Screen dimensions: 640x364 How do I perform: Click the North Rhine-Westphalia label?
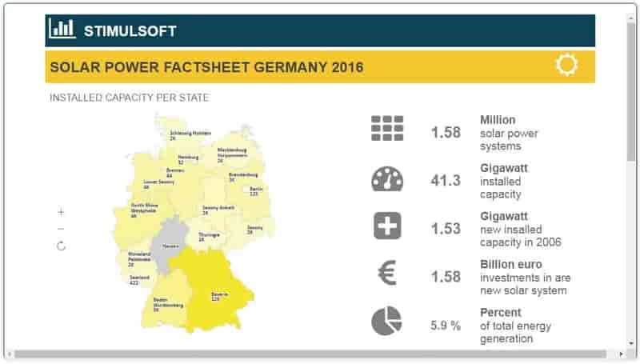point(145,210)
